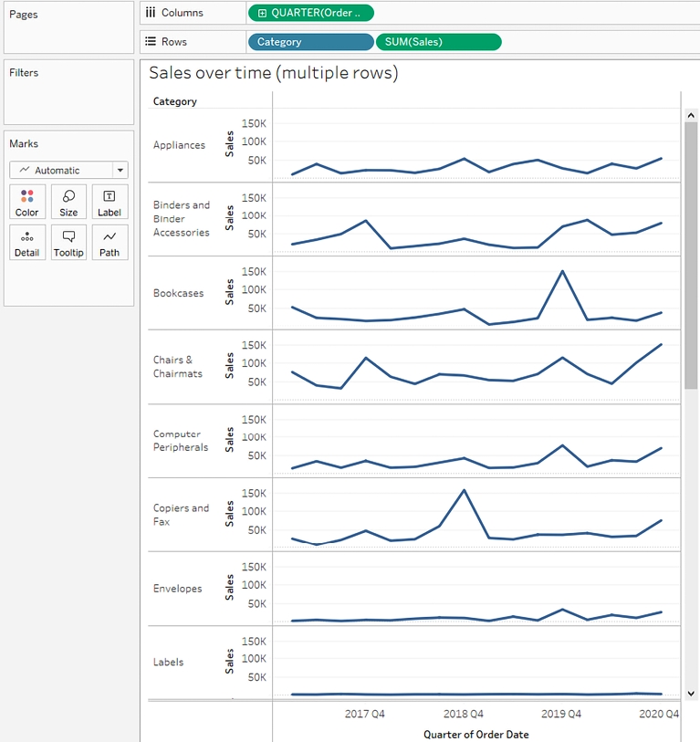
Task: Select the Appliances row label
Action: (x=179, y=145)
